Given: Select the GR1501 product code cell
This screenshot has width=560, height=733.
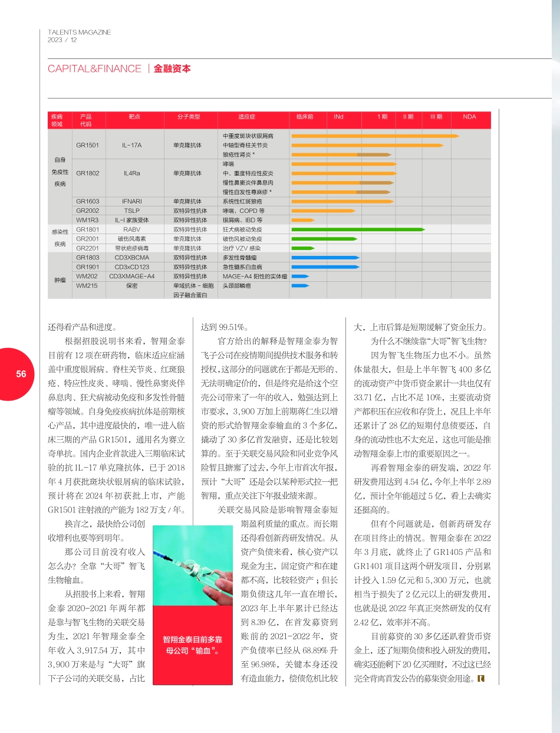Looking at the screenshot, I should (x=88, y=144).
